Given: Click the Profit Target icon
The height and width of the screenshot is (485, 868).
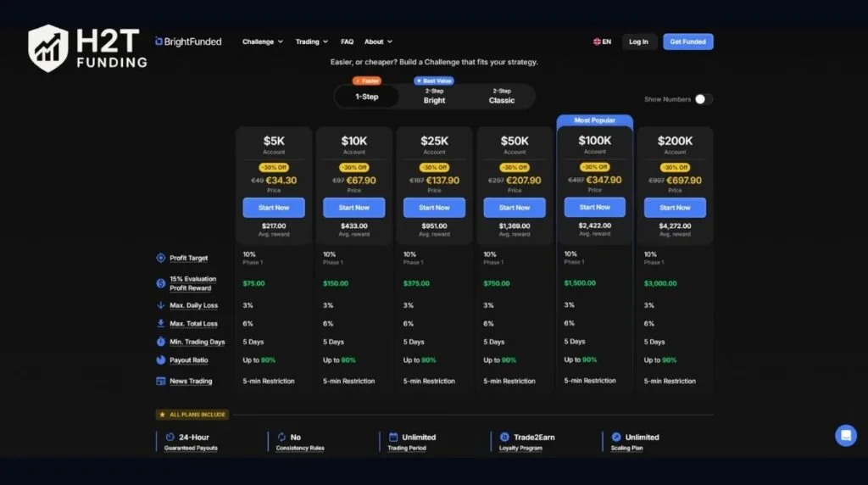Looking at the screenshot, I should 160,258.
